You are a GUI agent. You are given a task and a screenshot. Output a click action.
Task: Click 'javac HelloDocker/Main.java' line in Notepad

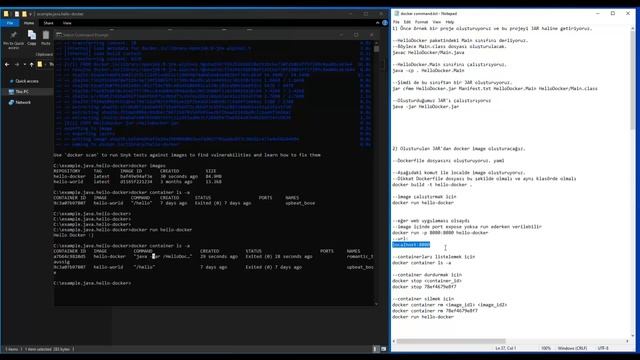428,52
